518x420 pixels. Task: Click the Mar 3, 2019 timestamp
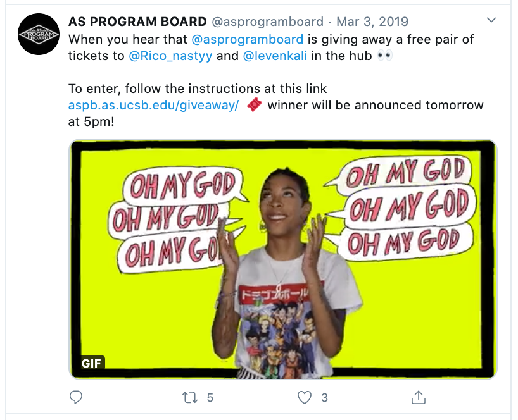point(372,22)
